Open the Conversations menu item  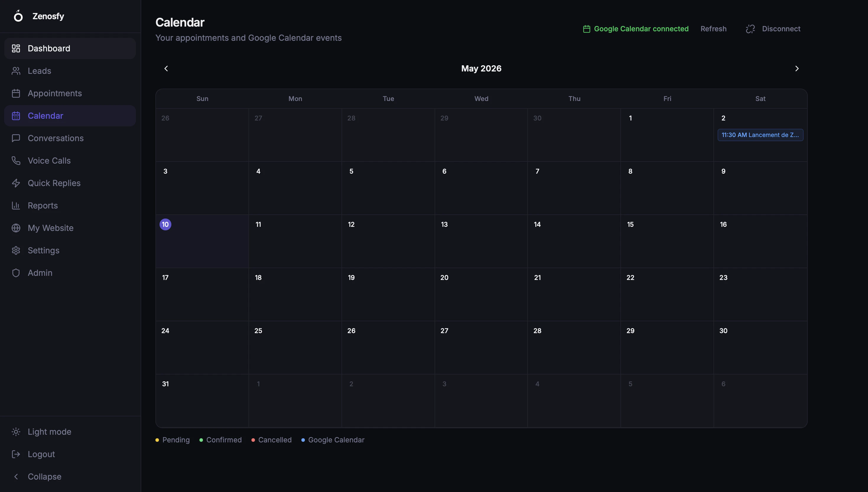point(70,138)
